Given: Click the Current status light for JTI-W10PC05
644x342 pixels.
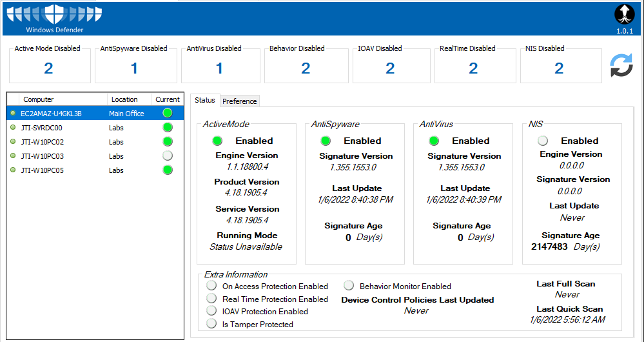Looking at the screenshot, I should pos(167,170).
